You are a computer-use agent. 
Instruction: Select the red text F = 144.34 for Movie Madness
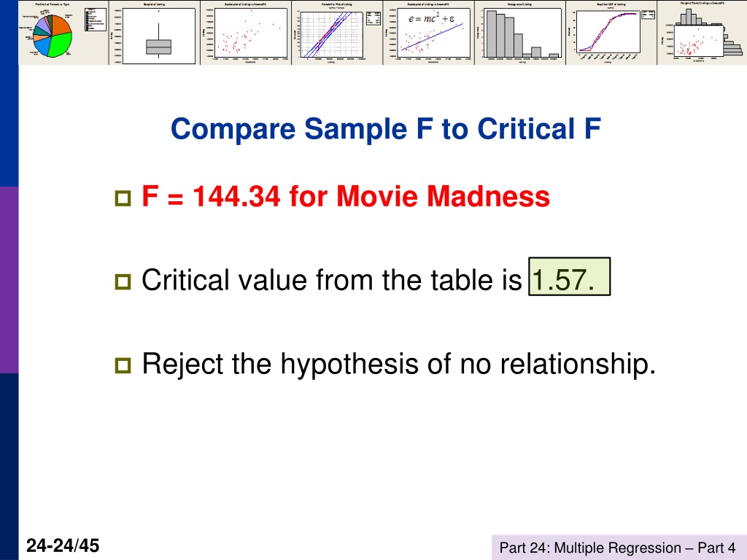pos(346,196)
